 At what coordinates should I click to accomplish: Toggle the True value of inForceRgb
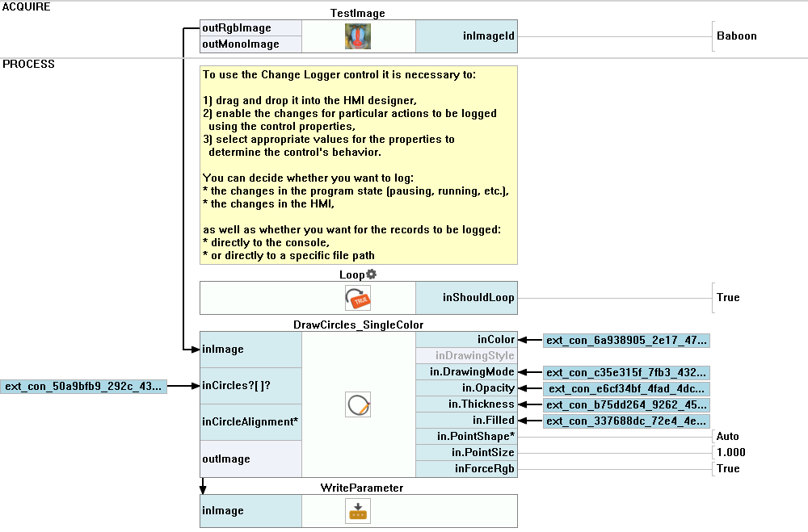click(728, 469)
